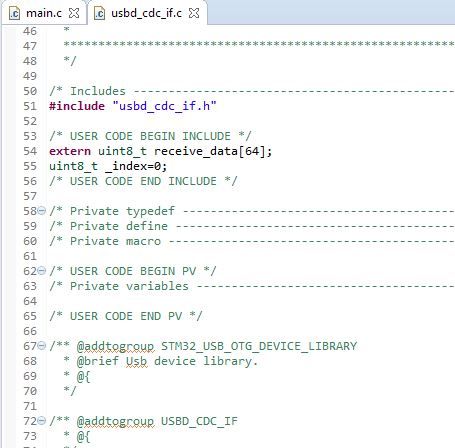
Task: Click the Includes comment on line 50
Action: click(252, 91)
